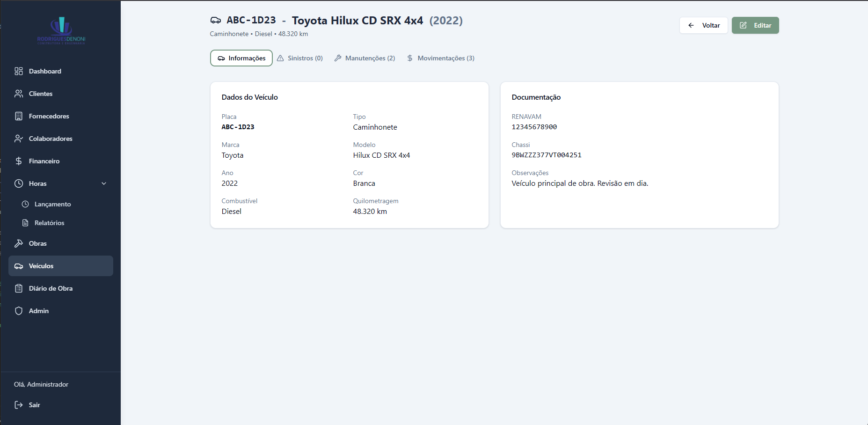Click the Obras hammer icon
Viewport: 868px width, 425px height.
click(19, 243)
